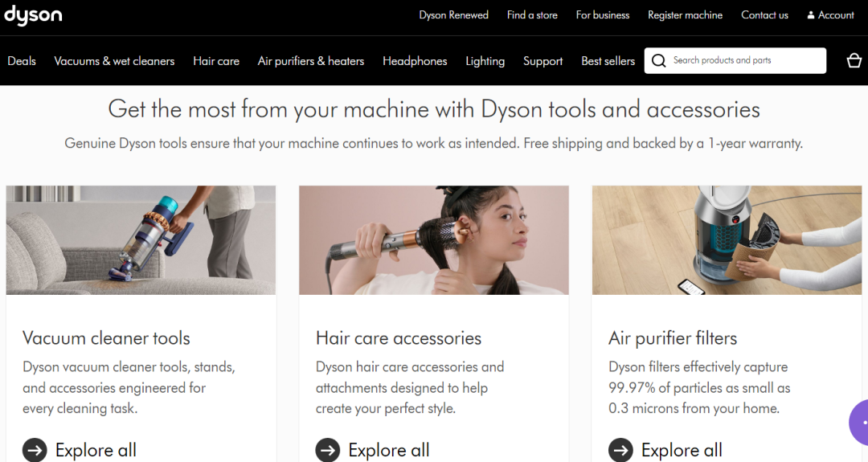Open Contact us link

[764, 15]
